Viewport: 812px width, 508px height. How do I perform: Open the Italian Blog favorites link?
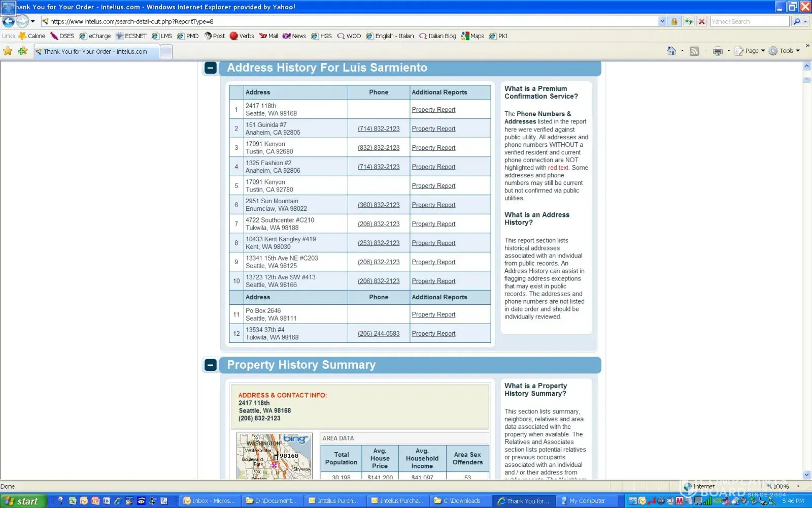point(438,36)
